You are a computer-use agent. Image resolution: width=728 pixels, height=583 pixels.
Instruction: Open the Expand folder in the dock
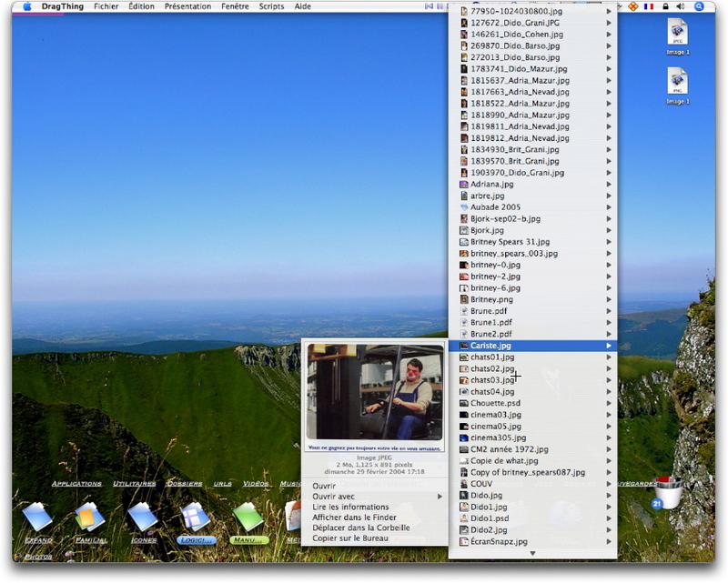37,518
